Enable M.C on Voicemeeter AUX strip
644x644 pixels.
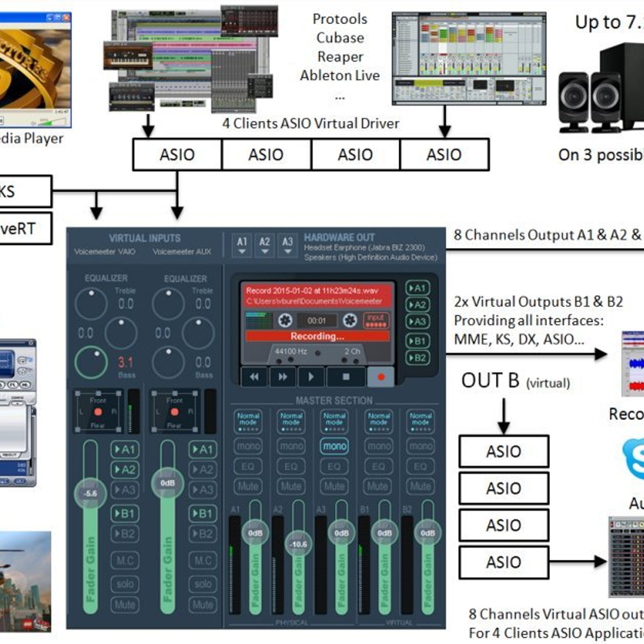click(x=203, y=560)
